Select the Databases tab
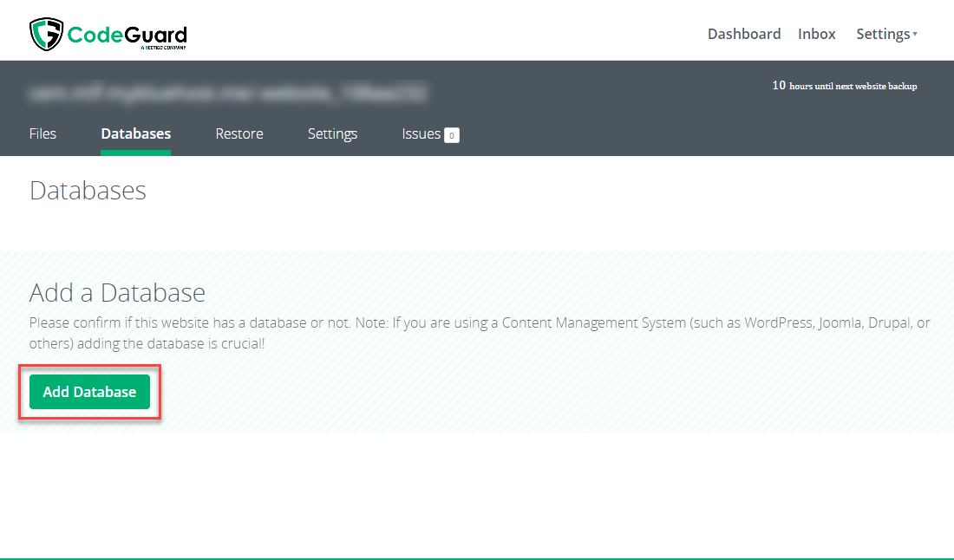 135,133
